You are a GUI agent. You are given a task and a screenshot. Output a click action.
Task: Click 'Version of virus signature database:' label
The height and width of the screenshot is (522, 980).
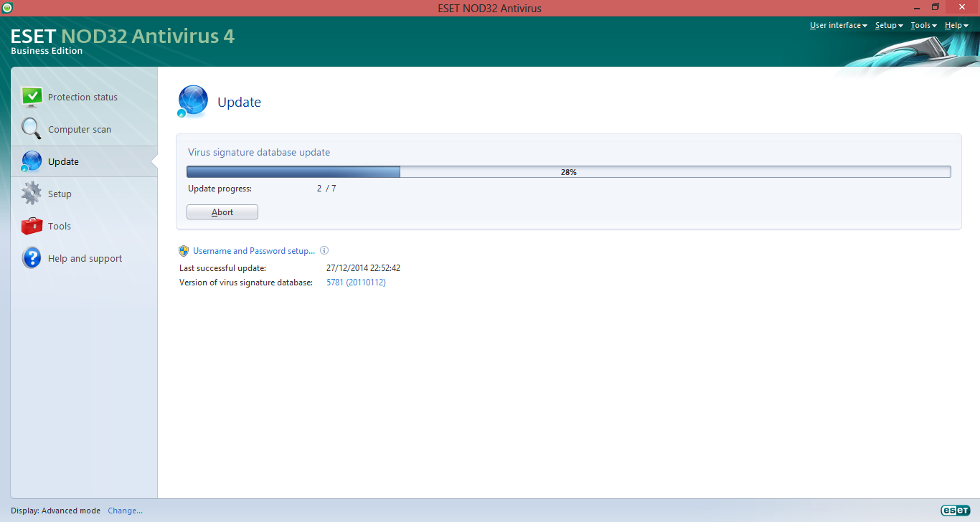(246, 283)
